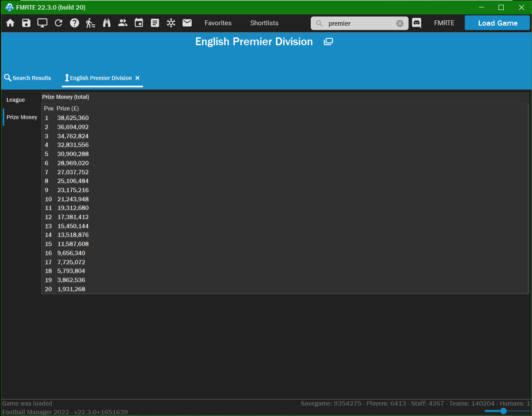Select prize value 30,900,288
Screen dimensions: 532x416
click(73, 154)
